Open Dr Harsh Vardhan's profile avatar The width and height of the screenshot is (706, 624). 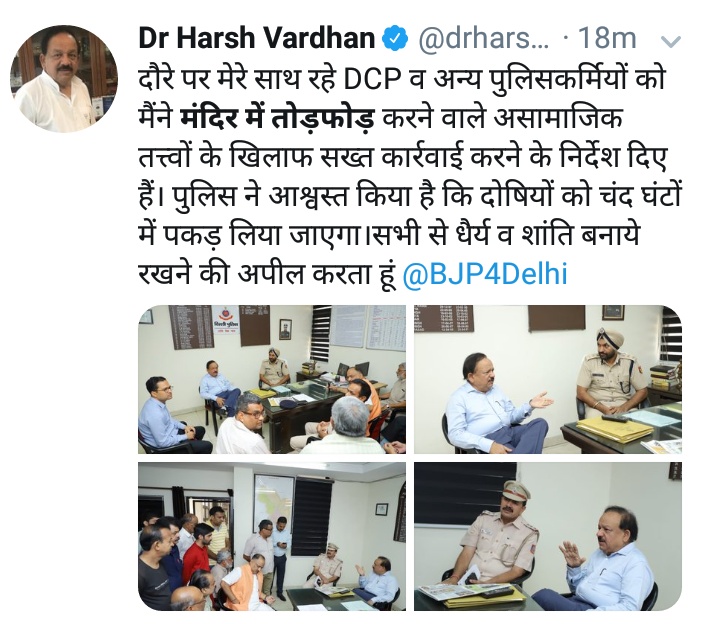coord(64,78)
